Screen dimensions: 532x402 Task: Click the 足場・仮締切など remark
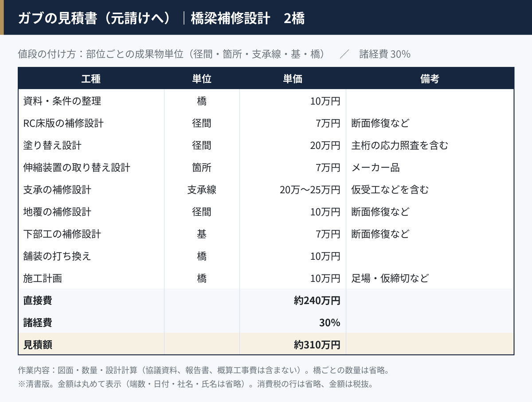click(390, 278)
